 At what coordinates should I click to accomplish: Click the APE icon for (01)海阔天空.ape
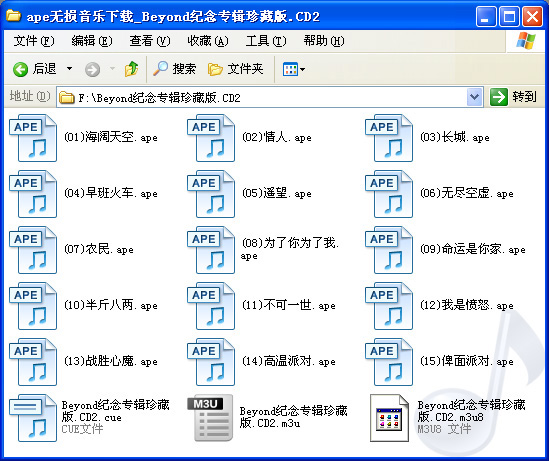coord(33,138)
